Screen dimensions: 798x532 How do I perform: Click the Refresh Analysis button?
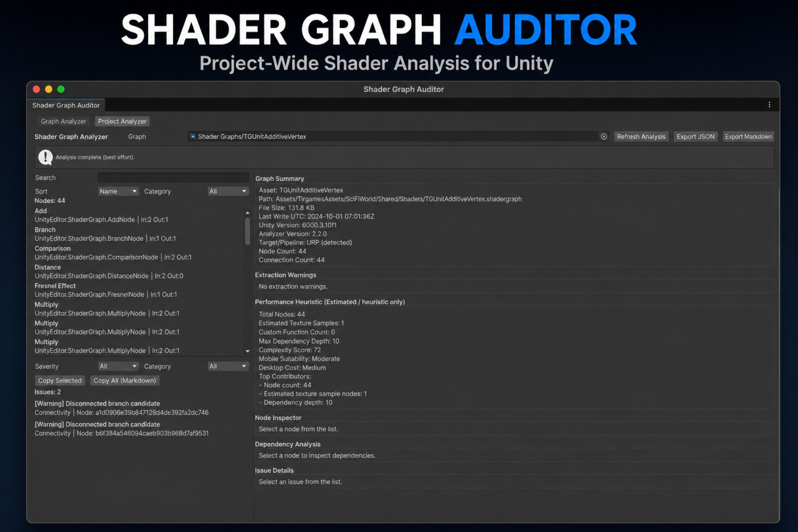(x=641, y=137)
